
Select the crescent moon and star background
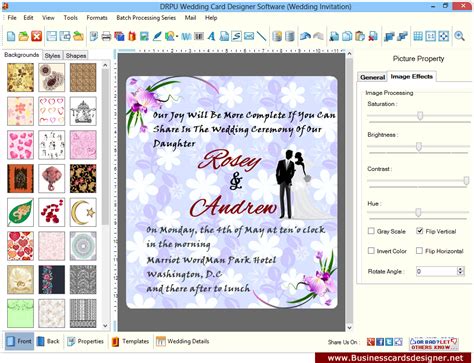coord(83,212)
